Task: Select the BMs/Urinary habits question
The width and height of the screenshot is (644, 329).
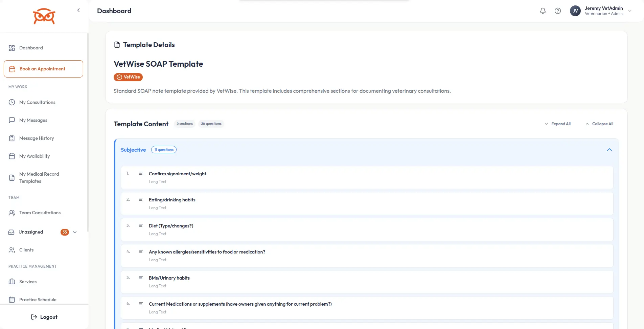Action: (367, 282)
